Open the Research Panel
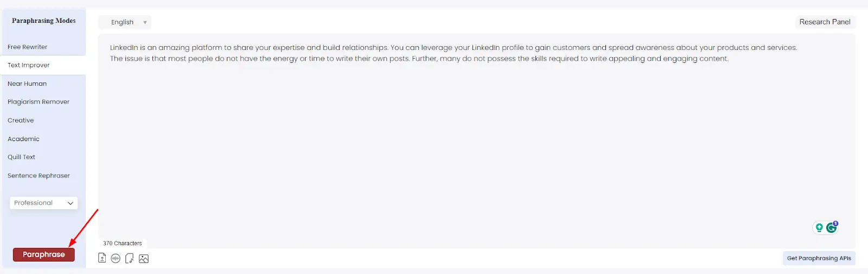Viewport: 868px width, 274px height. (825, 22)
